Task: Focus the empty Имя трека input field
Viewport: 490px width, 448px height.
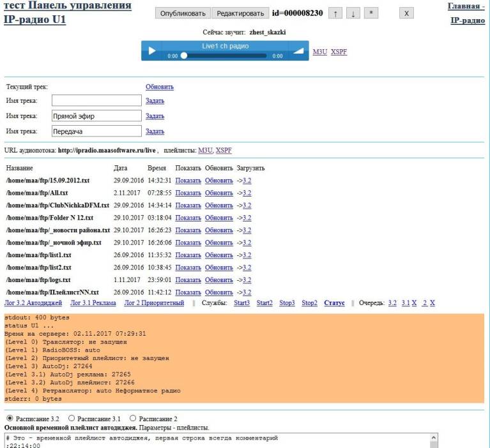Action: pyautogui.click(x=96, y=101)
